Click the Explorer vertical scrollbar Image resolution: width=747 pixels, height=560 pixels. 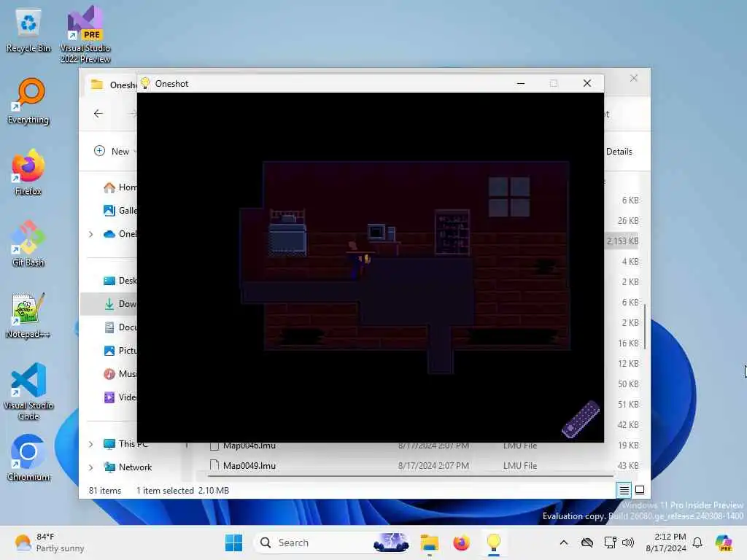pos(645,326)
